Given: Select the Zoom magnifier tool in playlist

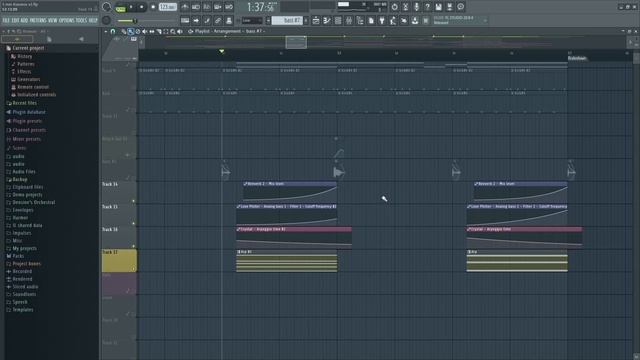Looking at the screenshot, I should (173, 31).
